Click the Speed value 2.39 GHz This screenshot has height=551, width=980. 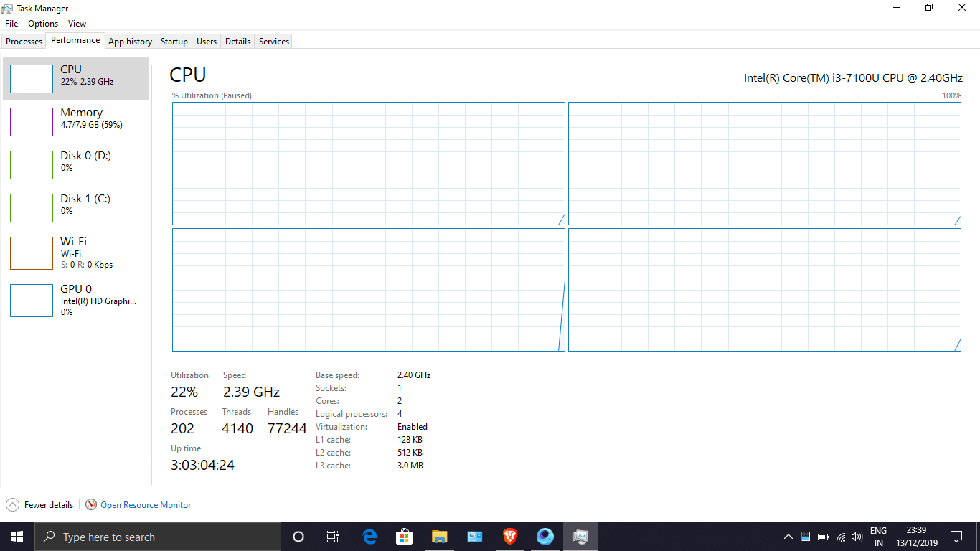coord(251,392)
